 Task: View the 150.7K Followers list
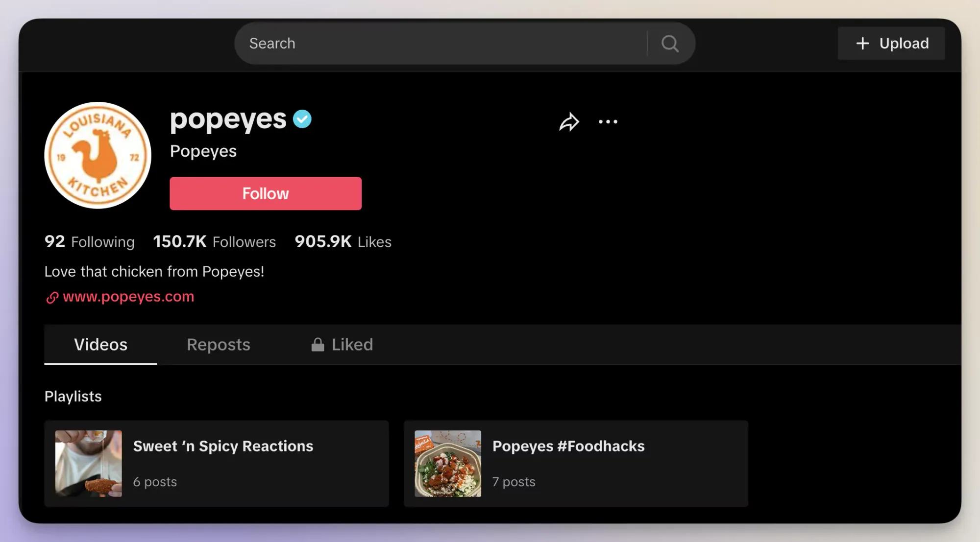click(215, 242)
